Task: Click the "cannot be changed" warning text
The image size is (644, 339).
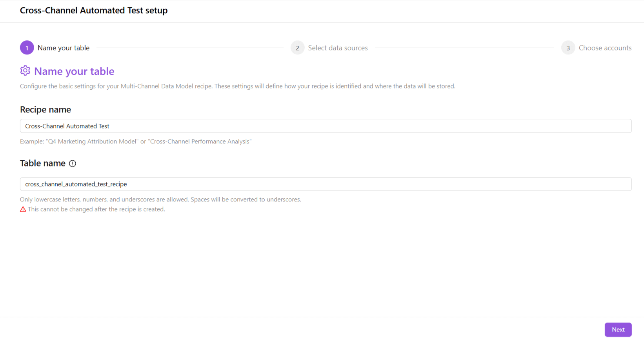Action: point(96,209)
